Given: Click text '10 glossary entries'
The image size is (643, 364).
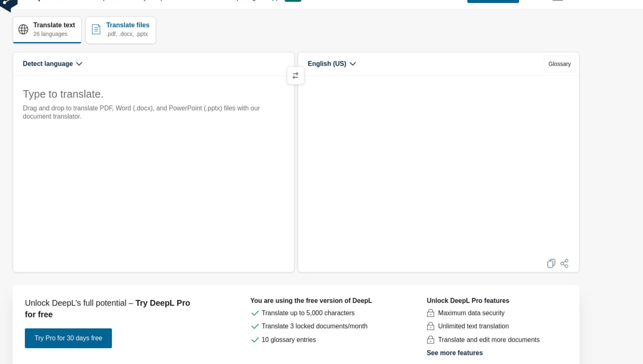Looking at the screenshot, I should [289, 339].
